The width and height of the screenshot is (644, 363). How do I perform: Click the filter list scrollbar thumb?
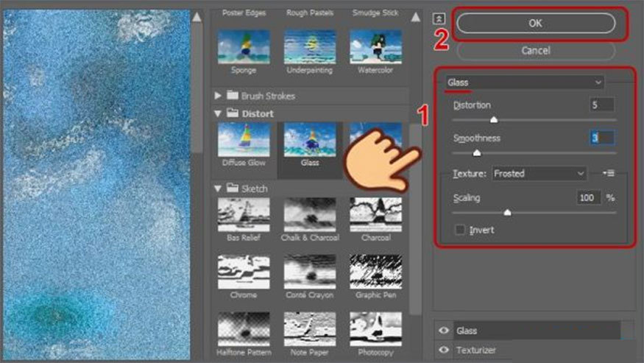(x=416, y=219)
